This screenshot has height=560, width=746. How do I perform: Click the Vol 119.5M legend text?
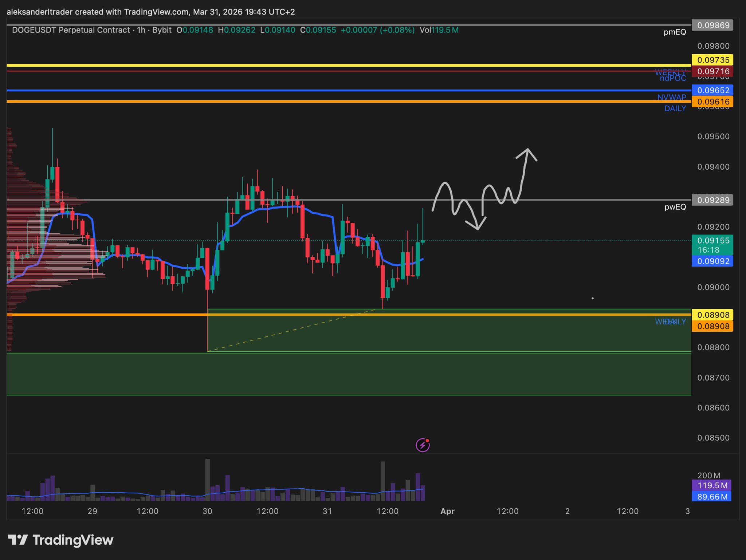pyautogui.click(x=439, y=30)
